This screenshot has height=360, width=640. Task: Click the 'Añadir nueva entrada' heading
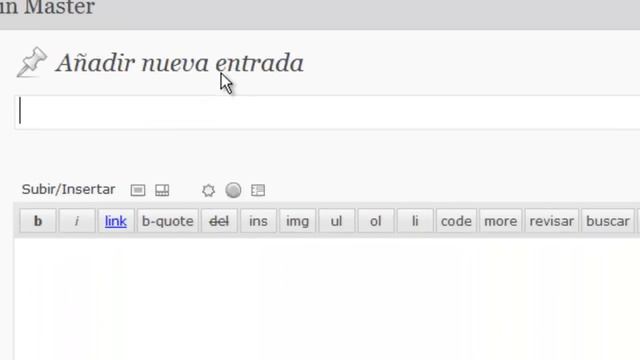tap(180, 63)
